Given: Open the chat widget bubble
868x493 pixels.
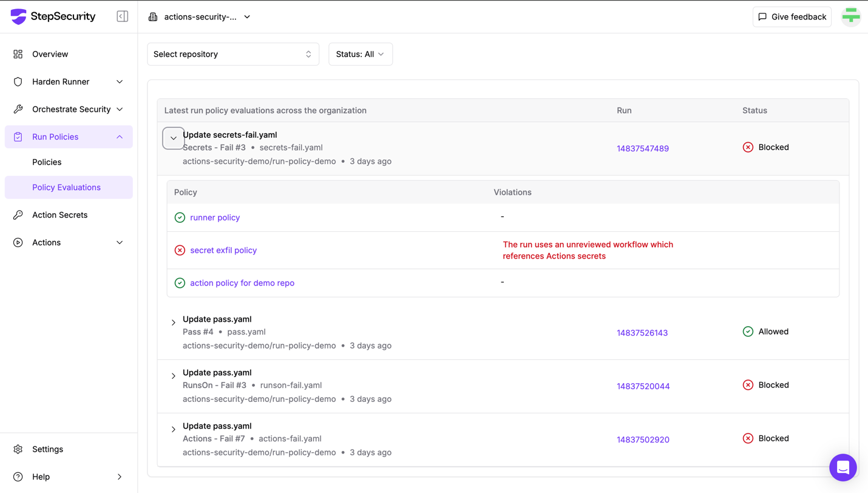Looking at the screenshot, I should pos(843,467).
